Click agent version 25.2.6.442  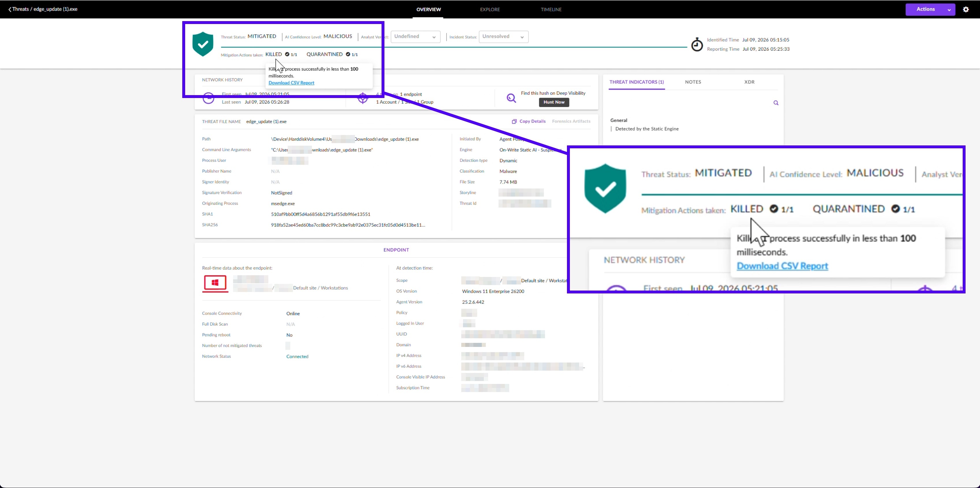(x=473, y=302)
